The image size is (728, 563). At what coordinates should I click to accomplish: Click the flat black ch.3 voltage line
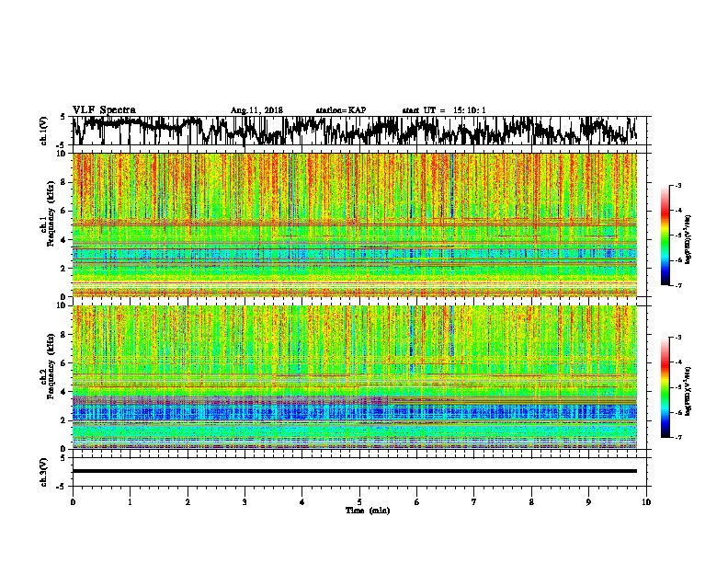(354, 471)
